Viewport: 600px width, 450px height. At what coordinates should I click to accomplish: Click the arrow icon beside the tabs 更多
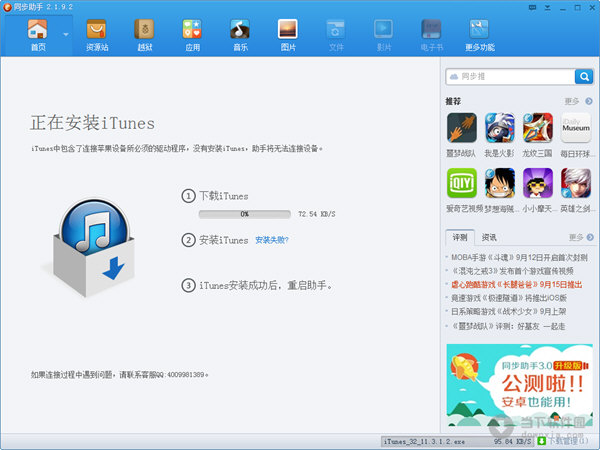click(x=590, y=237)
